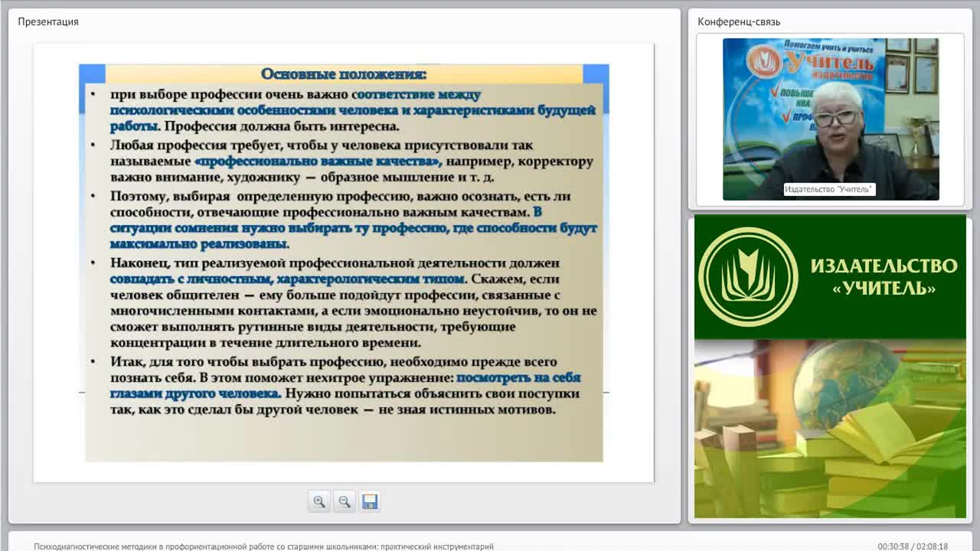Image resolution: width=980 pixels, height=551 pixels.
Task: Save the presentation with the floppy disk icon
Action: 370,501
